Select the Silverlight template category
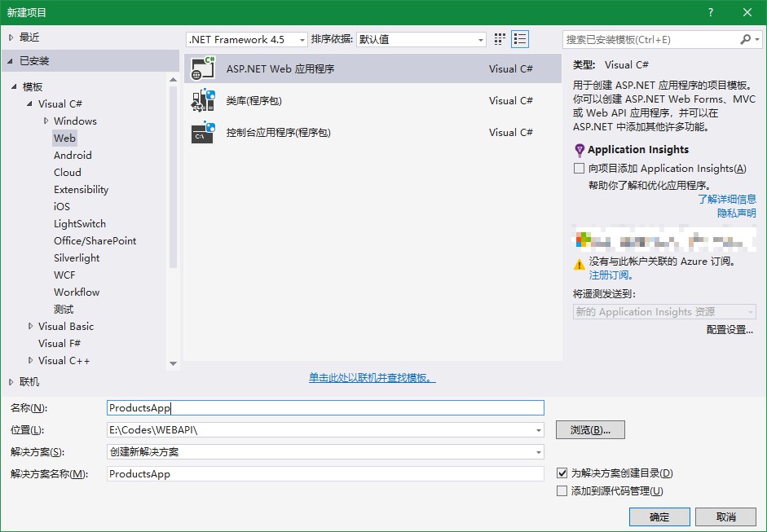767x532 pixels. pyautogui.click(x=77, y=257)
